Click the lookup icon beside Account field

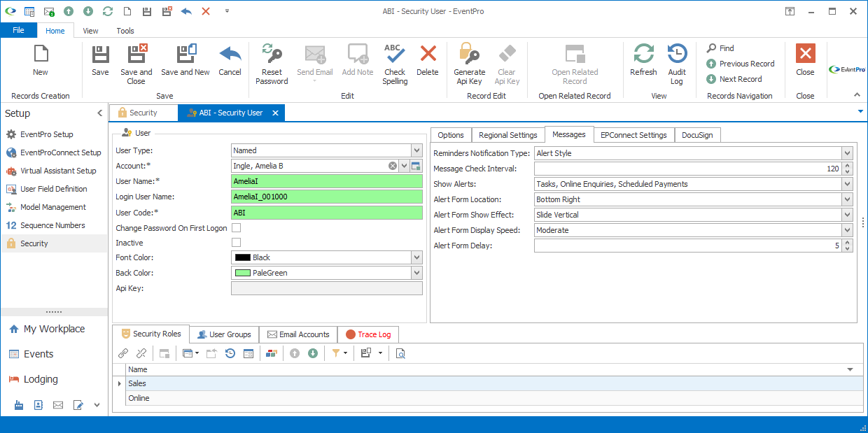point(416,166)
